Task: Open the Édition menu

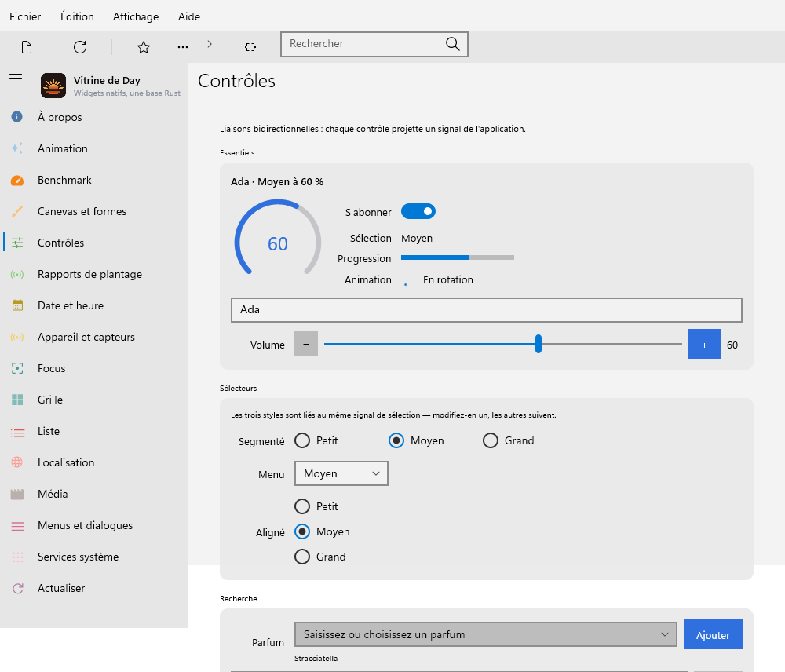Action: [77, 16]
